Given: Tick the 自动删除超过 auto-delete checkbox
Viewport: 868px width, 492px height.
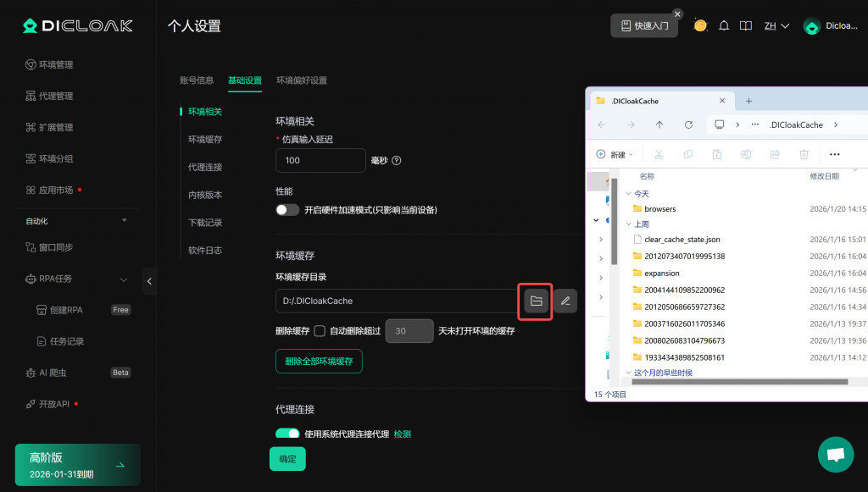Looking at the screenshot, I should 320,330.
